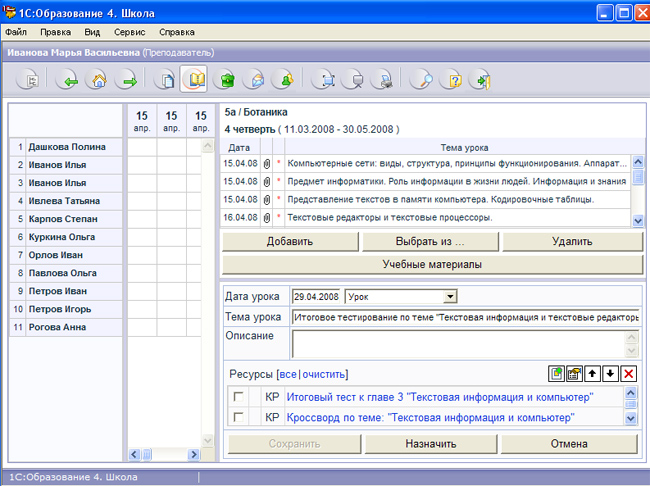Open help with the question mark icon
This screenshot has height=486, width=650.
coord(452,80)
